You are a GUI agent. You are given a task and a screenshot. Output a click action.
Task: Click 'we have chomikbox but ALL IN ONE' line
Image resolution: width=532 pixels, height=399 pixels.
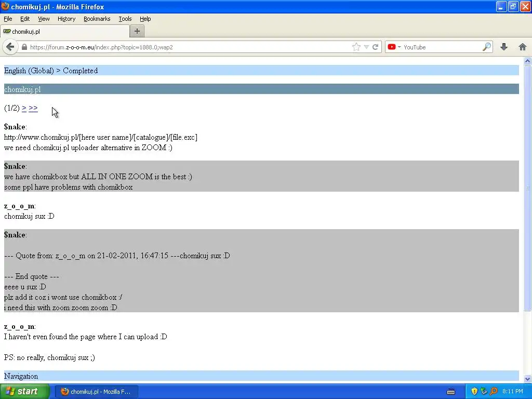pos(98,177)
